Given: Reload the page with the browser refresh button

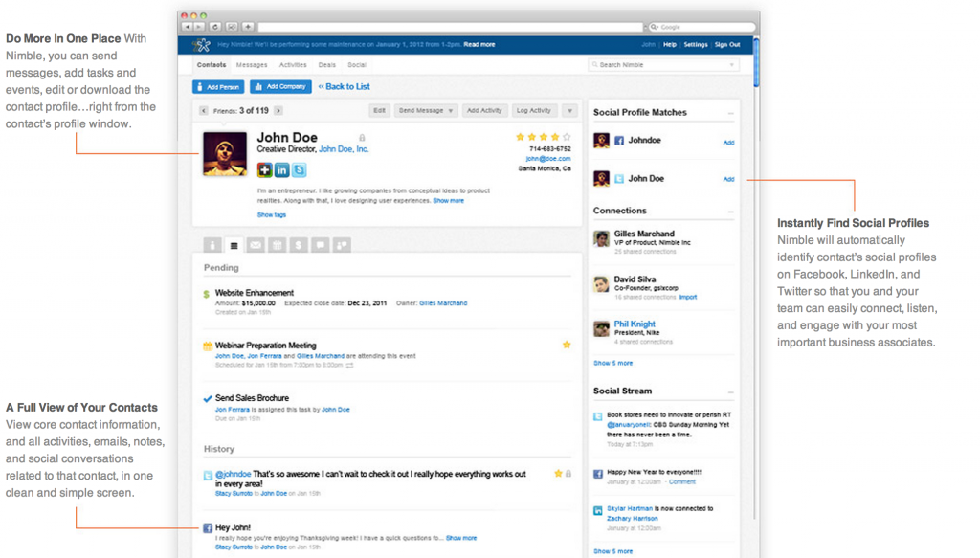Looking at the screenshot, I should pyautogui.click(x=215, y=27).
